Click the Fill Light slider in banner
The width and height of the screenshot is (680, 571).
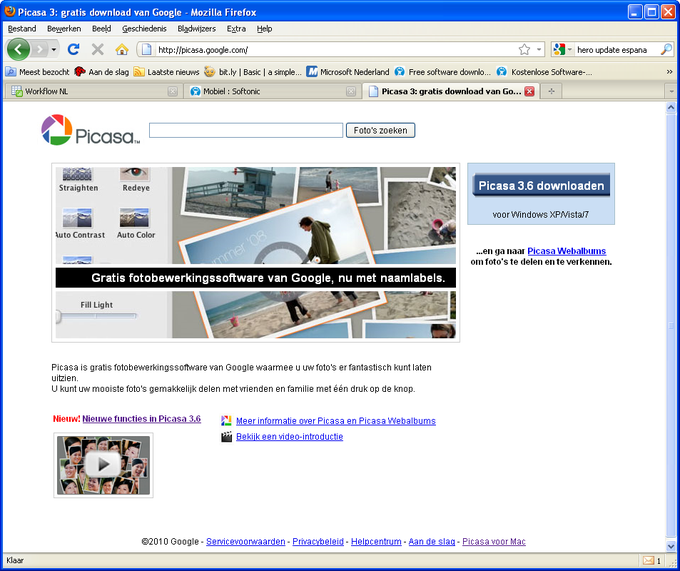pos(96,316)
